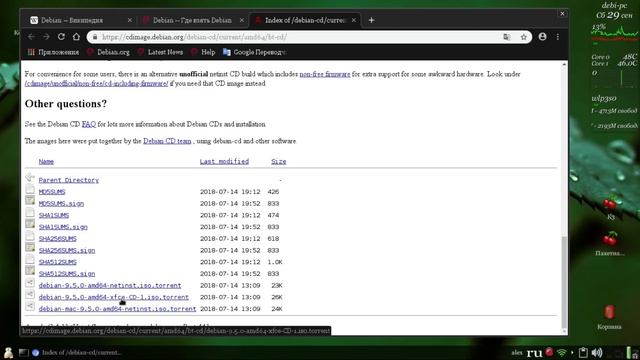Image resolution: width=640 pixels, height=360 pixels.
Task: Download debian-mac-9.5.0-amd64-netinst.iso.torrent
Action: 118,309
